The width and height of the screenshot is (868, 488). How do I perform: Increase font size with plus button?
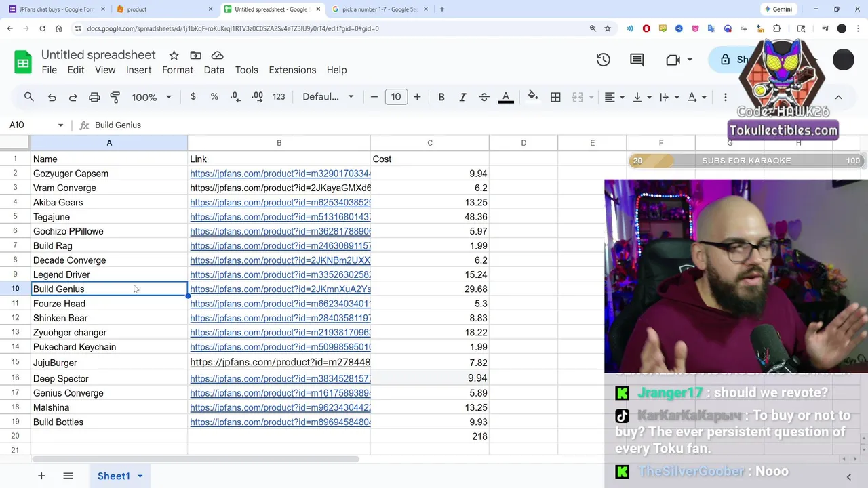(417, 97)
